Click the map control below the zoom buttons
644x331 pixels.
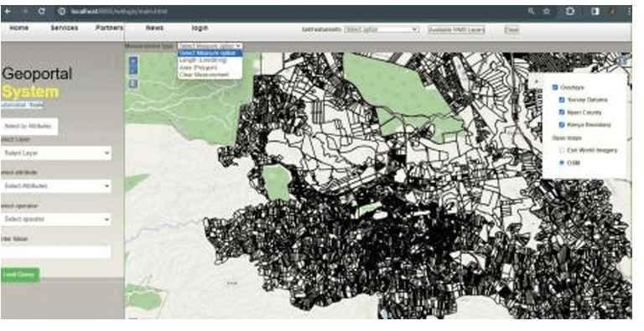[x=132, y=84]
